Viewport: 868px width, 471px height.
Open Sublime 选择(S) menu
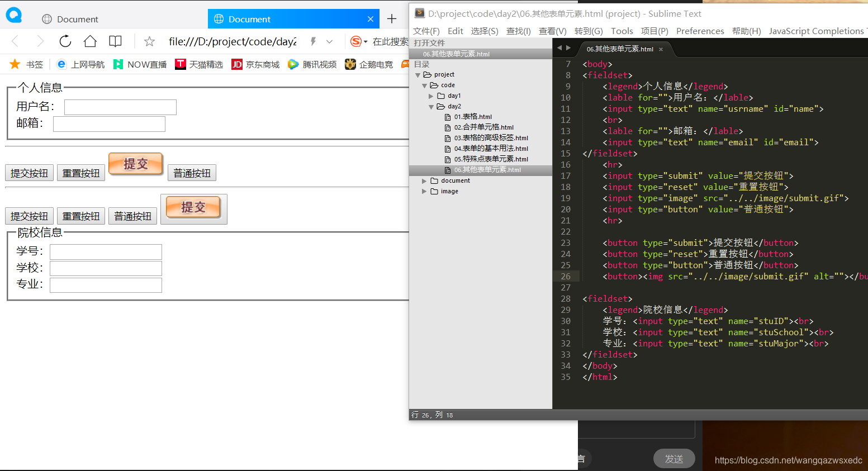485,31
